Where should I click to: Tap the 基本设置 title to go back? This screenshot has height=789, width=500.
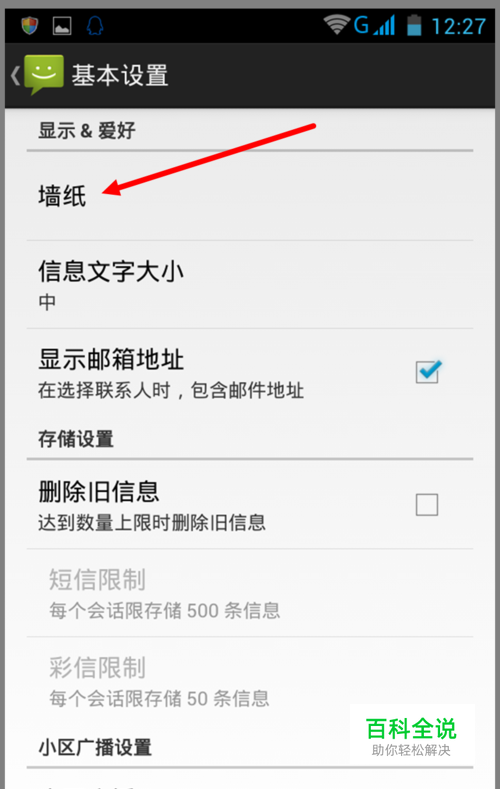click(120, 75)
